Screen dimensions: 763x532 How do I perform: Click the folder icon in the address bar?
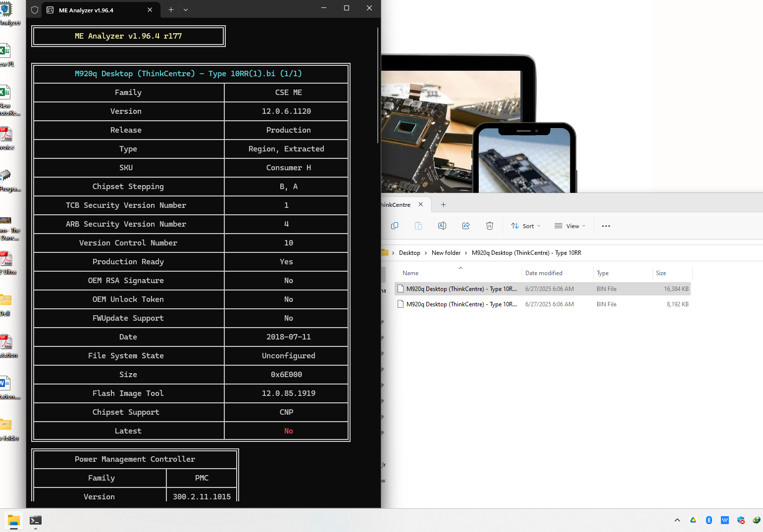pyautogui.click(x=385, y=252)
